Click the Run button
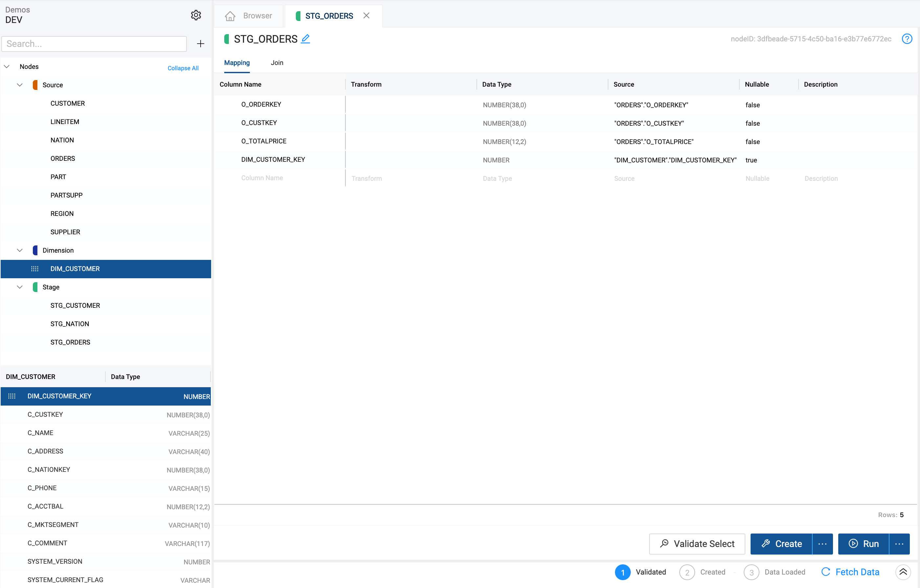The image size is (920, 588). coord(864,544)
